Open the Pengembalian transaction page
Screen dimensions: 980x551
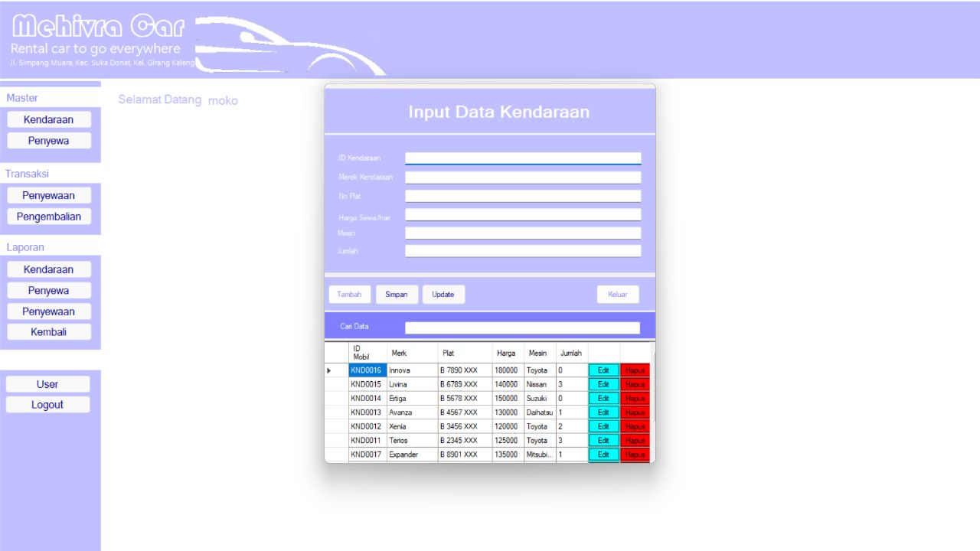point(48,216)
